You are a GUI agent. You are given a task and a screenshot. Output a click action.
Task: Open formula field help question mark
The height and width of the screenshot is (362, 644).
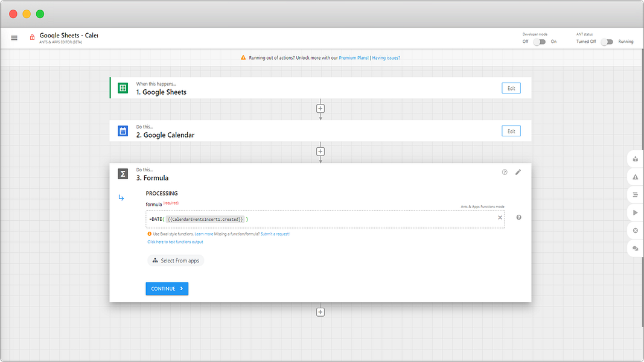click(x=518, y=218)
